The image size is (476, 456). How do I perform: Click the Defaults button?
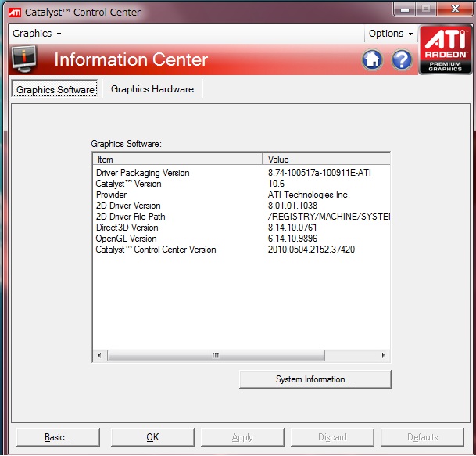422,437
